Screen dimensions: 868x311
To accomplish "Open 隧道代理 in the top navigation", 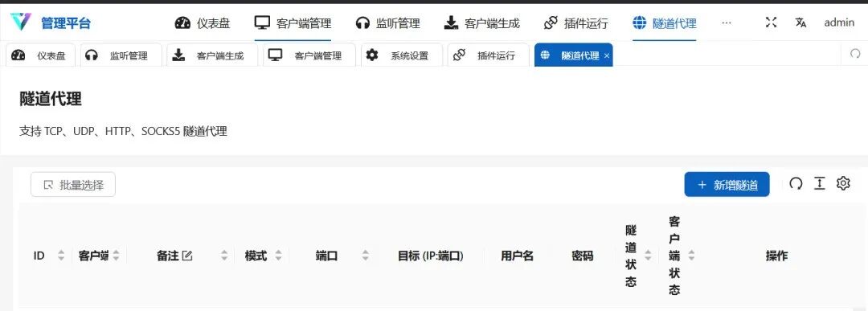I will pyautogui.click(x=665, y=23).
